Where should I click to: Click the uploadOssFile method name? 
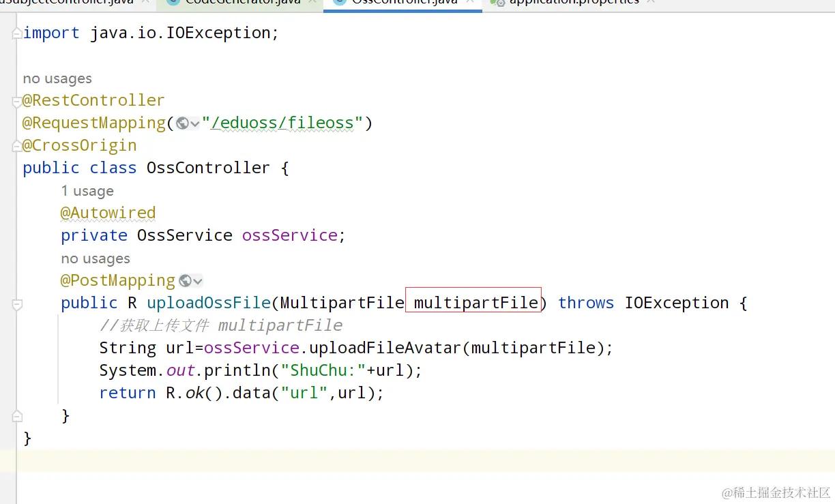coord(209,303)
